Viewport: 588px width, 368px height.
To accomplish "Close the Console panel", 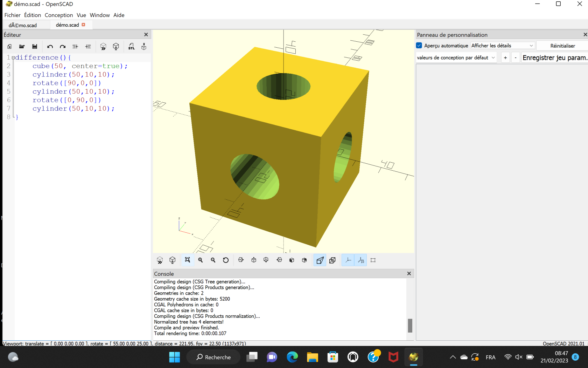I will 409,273.
